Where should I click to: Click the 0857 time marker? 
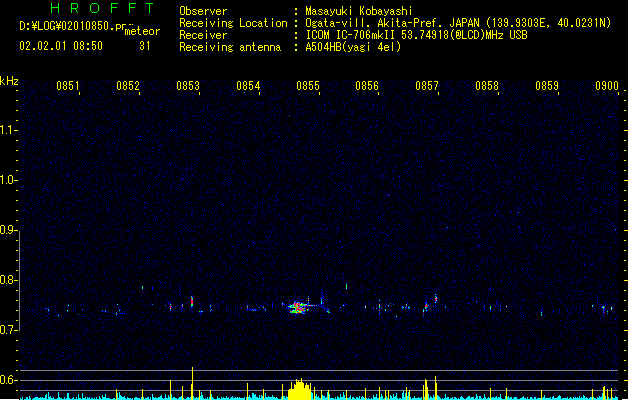[x=427, y=86]
